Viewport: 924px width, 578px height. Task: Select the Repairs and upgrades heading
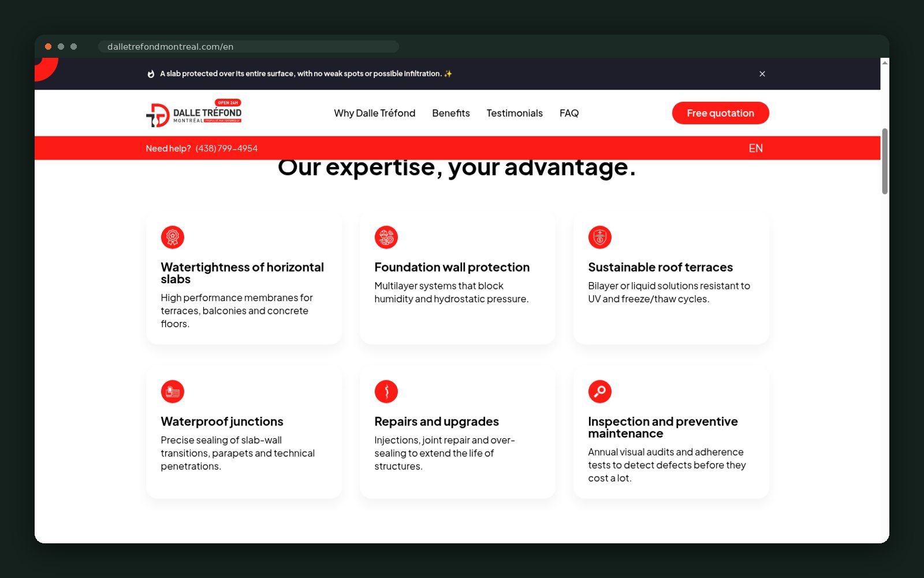coord(437,421)
